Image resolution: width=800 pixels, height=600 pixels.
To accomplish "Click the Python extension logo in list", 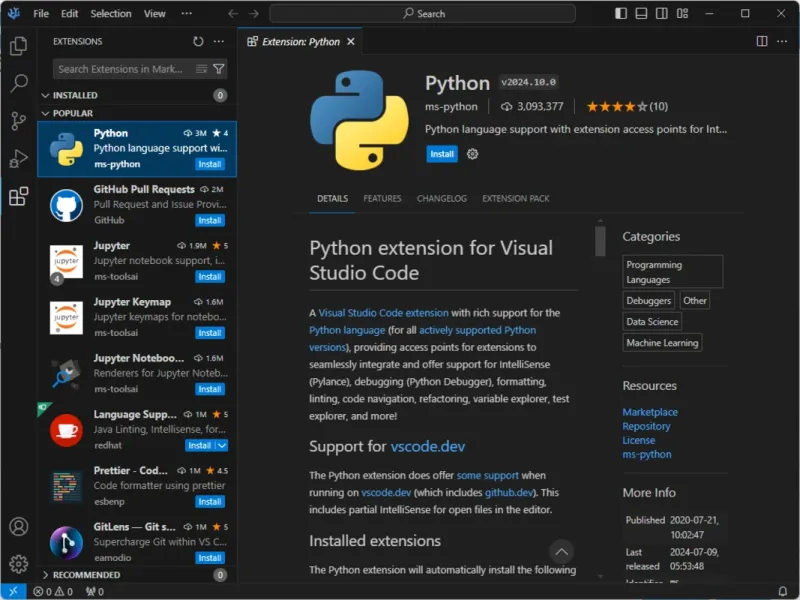I will pyautogui.click(x=66, y=149).
